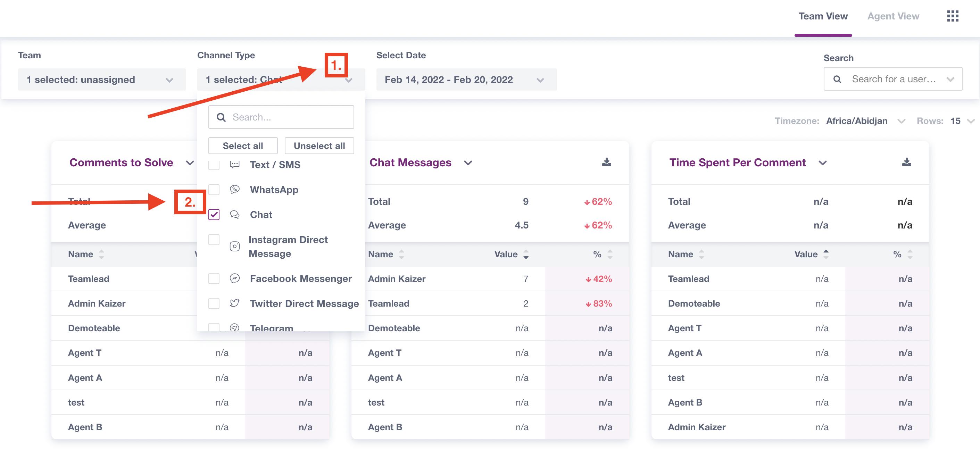Image resolution: width=980 pixels, height=475 pixels.
Task: Click the magnifier in user search
Action: click(x=837, y=79)
